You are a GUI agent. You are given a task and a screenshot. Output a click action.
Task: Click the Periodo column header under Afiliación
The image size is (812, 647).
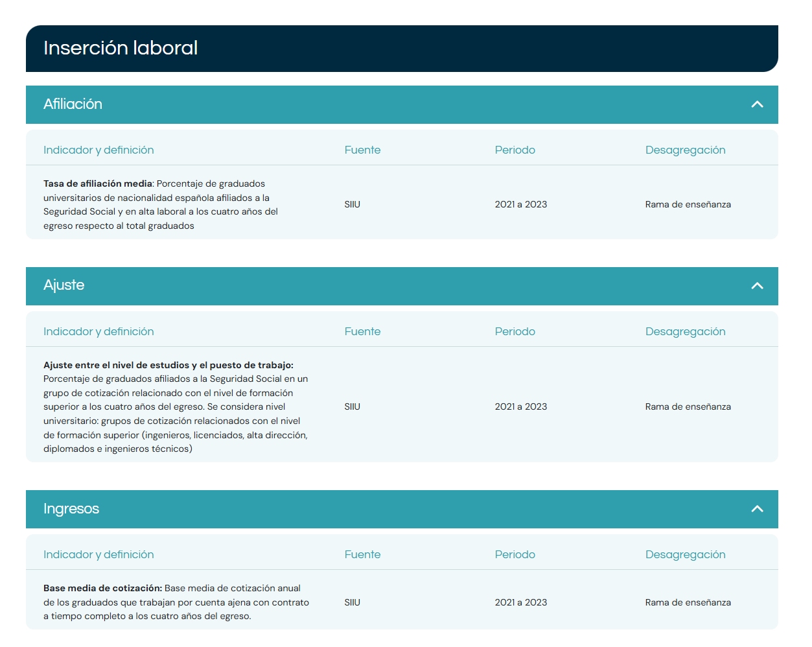(x=515, y=150)
